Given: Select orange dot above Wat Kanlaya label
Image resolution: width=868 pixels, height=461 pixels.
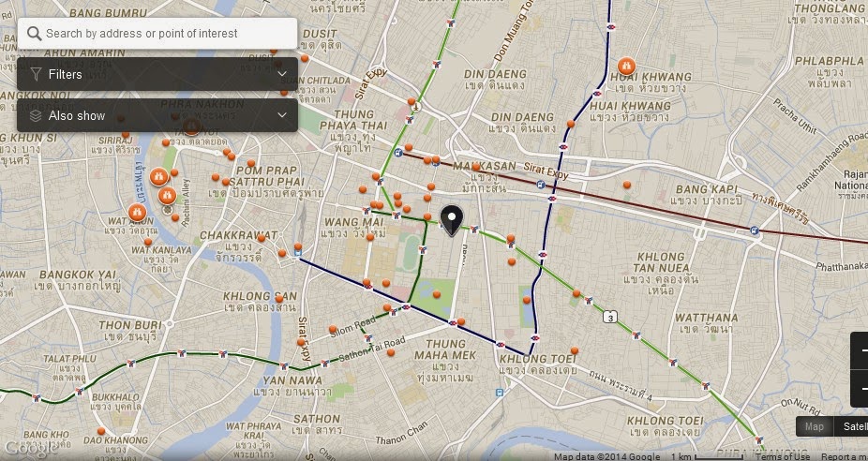Looking at the screenshot, I should (148, 242).
